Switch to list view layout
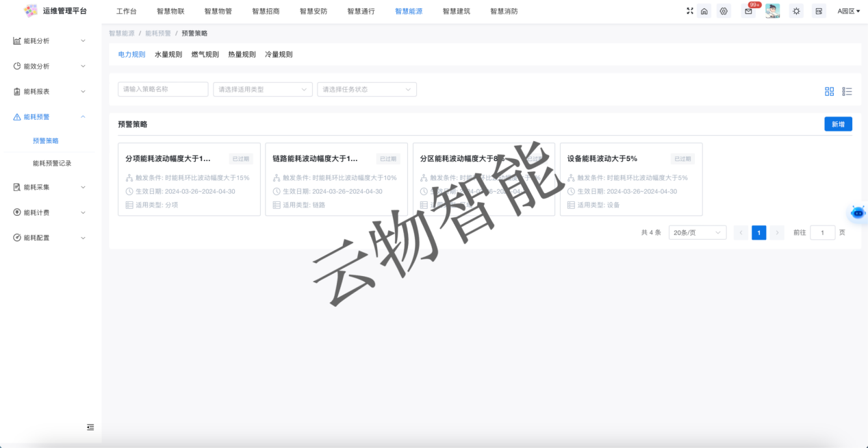 847,91
